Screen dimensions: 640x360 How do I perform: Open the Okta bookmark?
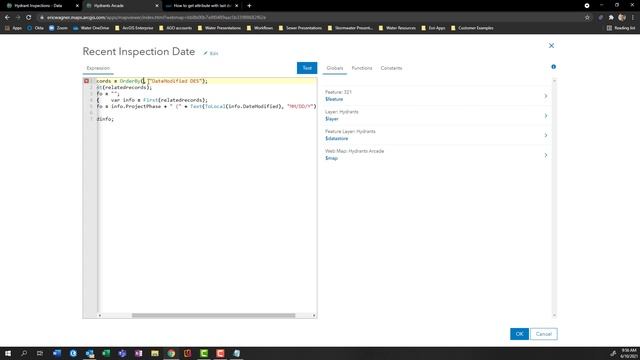tap(36, 28)
